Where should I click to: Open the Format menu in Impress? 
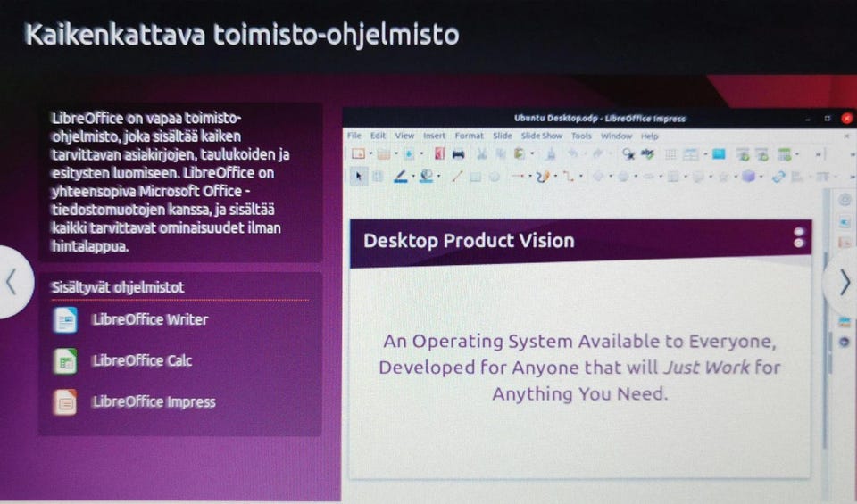469,136
